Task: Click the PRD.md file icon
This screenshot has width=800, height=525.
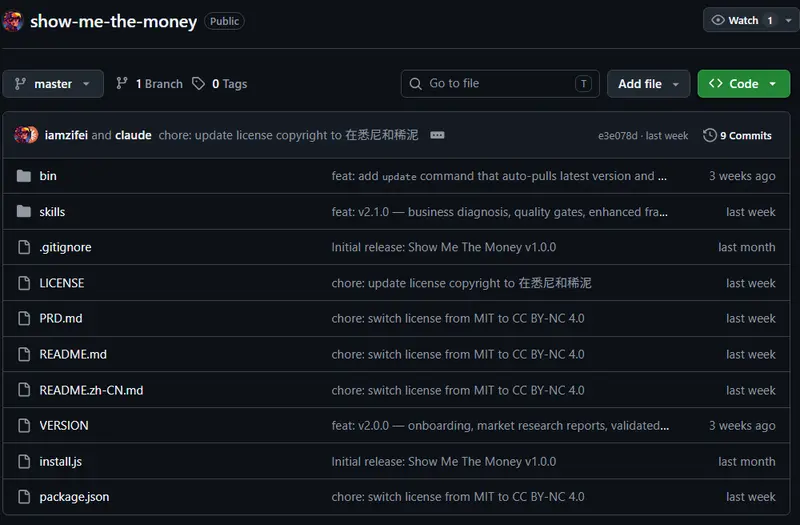Action: pos(24,318)
